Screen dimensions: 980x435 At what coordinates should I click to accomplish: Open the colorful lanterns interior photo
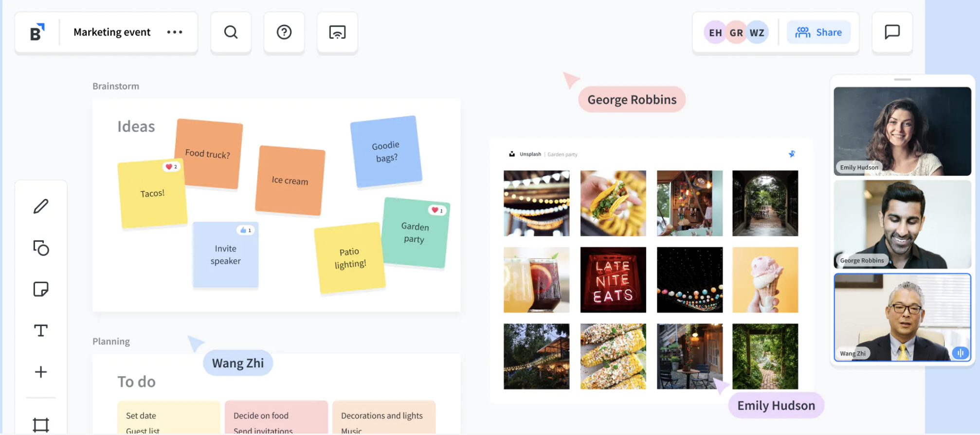[690, 203]
